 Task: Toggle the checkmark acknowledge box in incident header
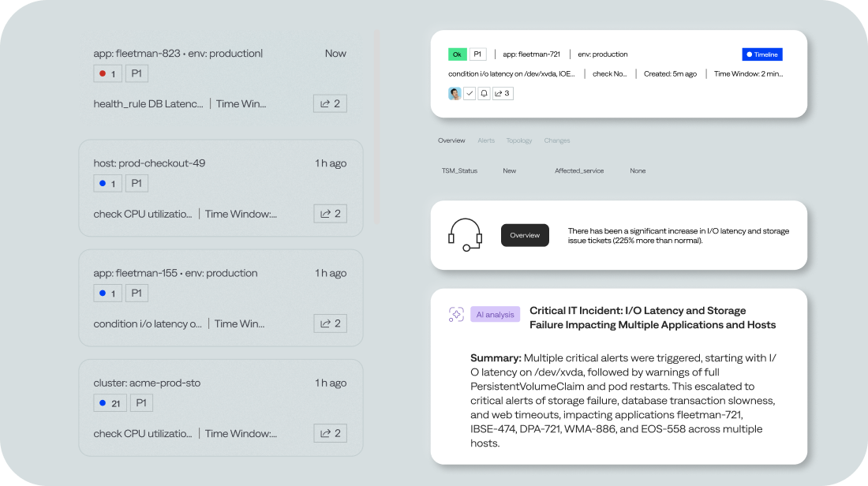pos(470,93)
